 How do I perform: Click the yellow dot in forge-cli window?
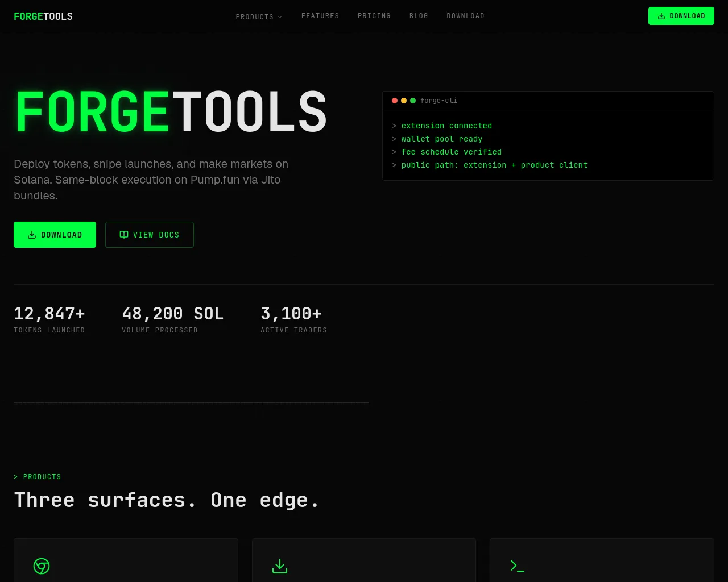404,101
